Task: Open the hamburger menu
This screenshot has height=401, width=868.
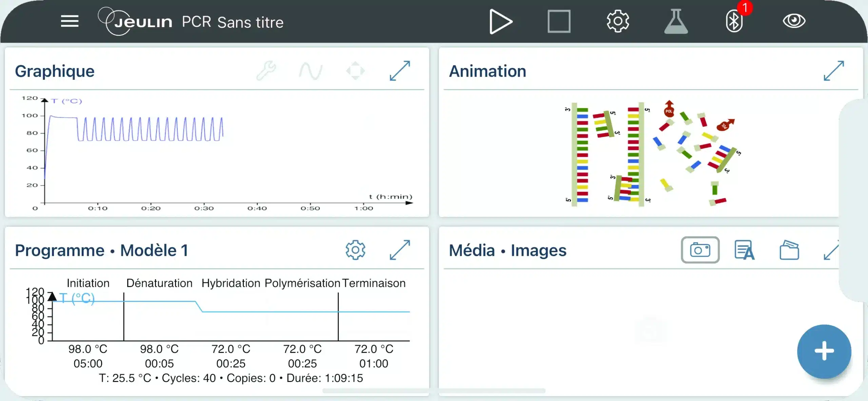Action: 70,21
